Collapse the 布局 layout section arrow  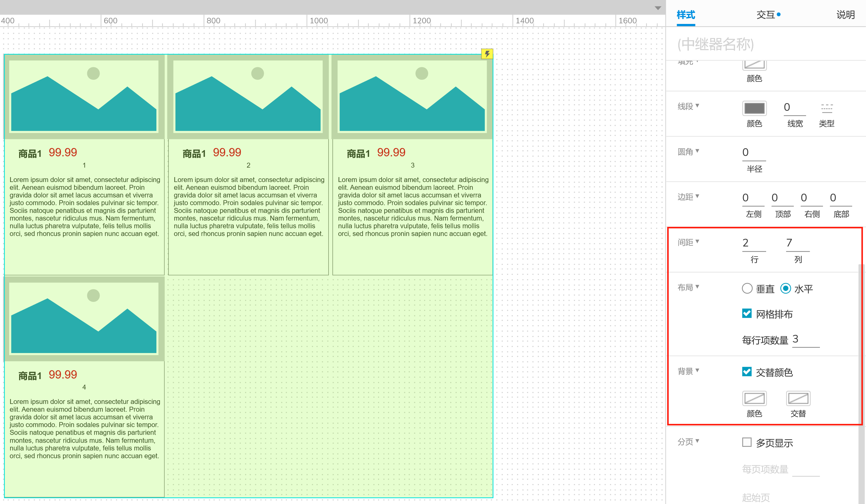697,287
